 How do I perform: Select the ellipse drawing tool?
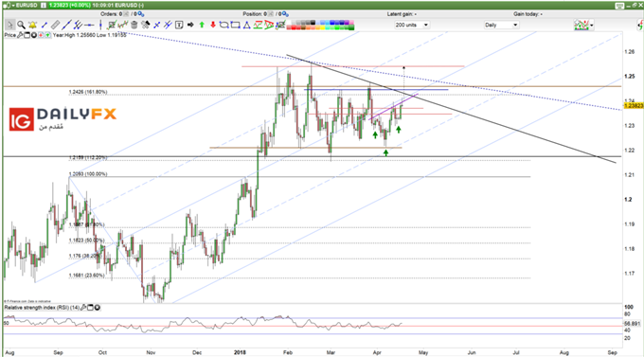[224, 25]
